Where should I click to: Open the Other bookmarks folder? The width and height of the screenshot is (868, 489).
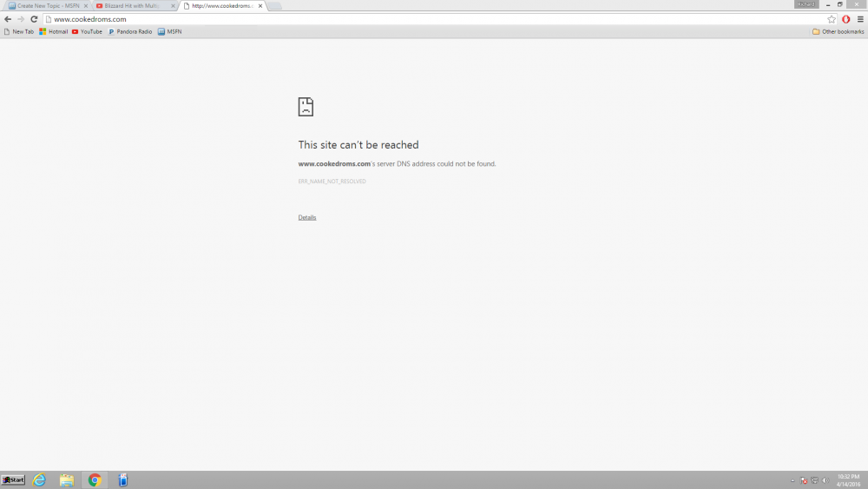coord(838,31)
